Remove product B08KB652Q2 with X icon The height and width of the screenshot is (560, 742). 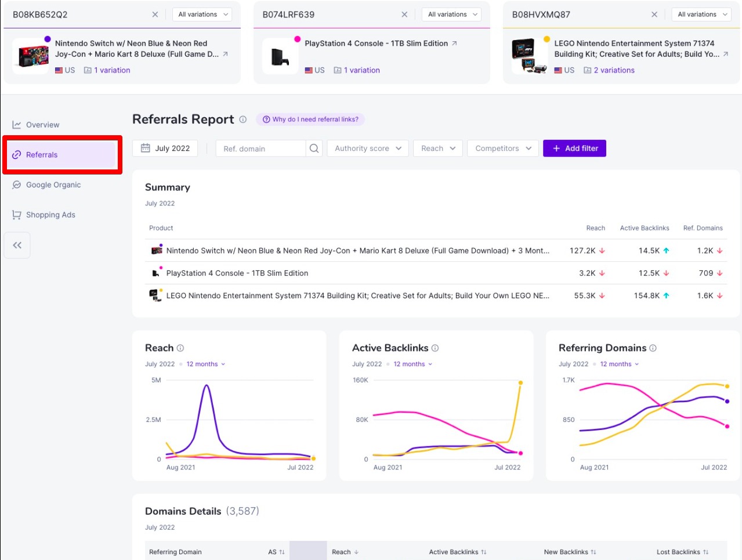[x=155, y=15]
